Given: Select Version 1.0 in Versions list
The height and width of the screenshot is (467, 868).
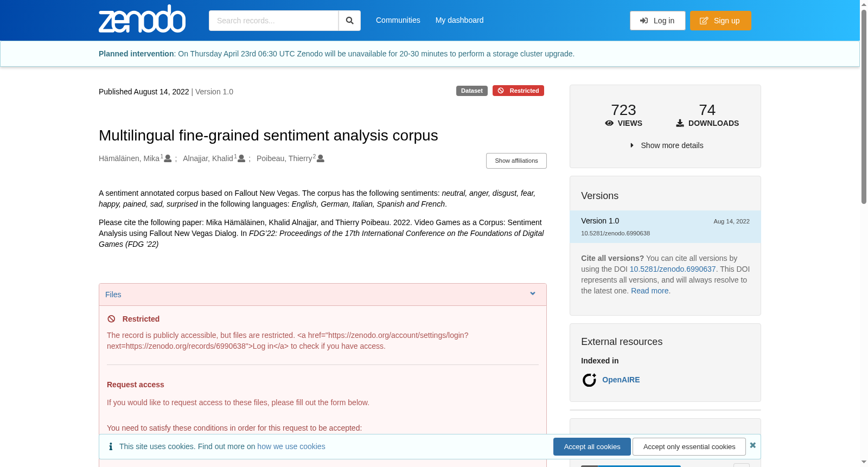Looking at the screenshot, I should [665, 227].
